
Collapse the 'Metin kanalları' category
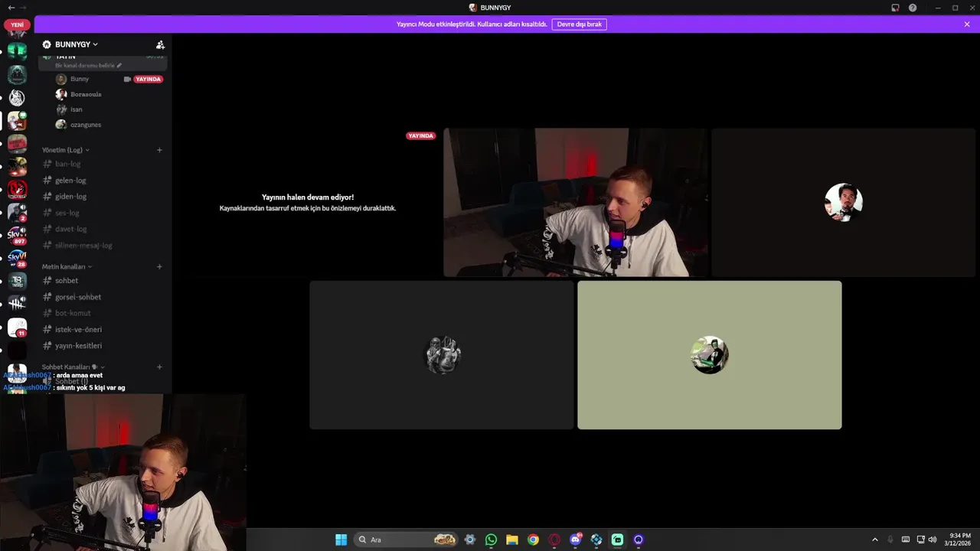pyautogui.click(x=67, y=266)
